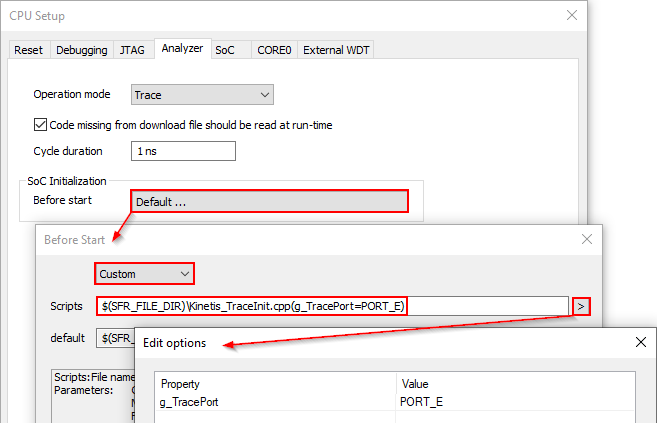Open the Debugging tab

(81, 50)
